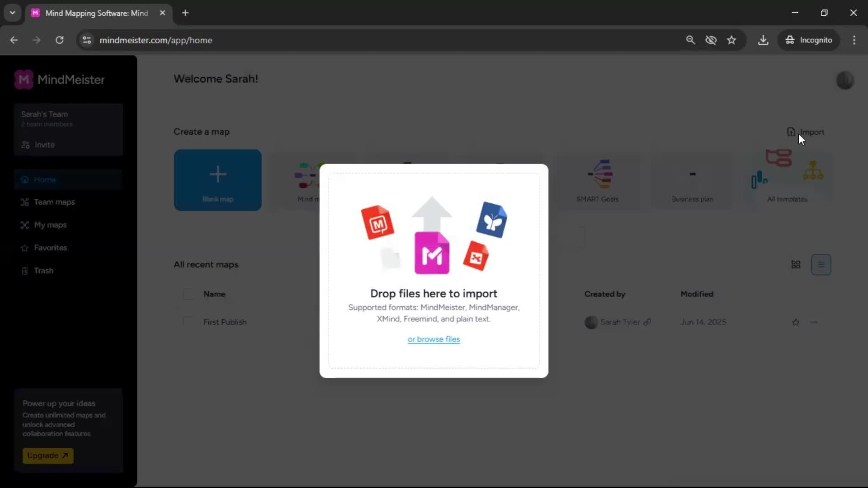Close the MindMeister browser tab
This screenshot has width=868, height=488.
162,13
